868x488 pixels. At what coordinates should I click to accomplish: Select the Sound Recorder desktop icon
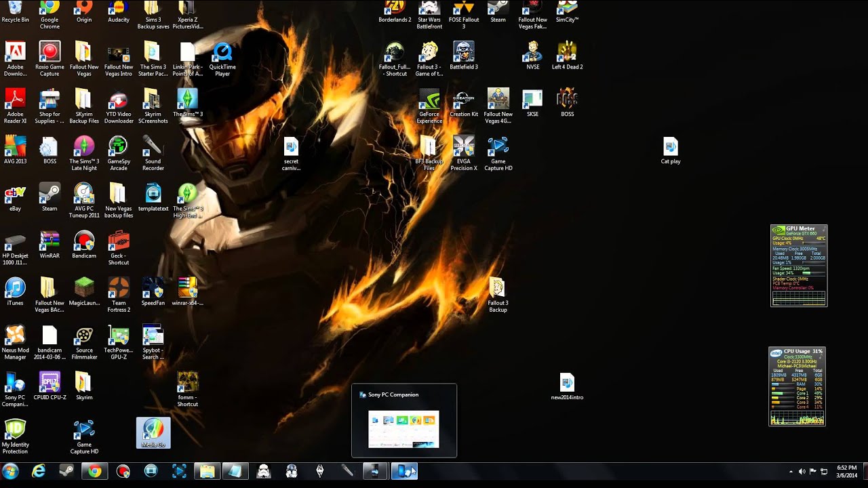[153, 153]
